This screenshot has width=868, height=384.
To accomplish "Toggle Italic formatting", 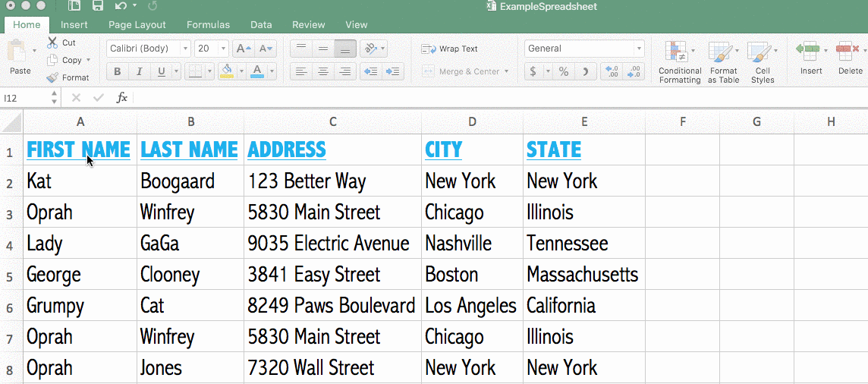I will (x=139, y=72).
